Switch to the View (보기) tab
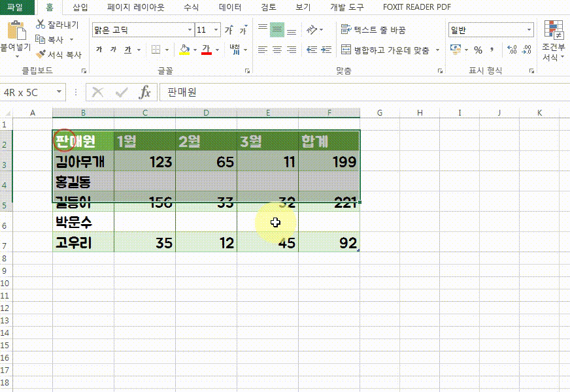The height and width of the screenshot is (392, 570). [303, 7]
